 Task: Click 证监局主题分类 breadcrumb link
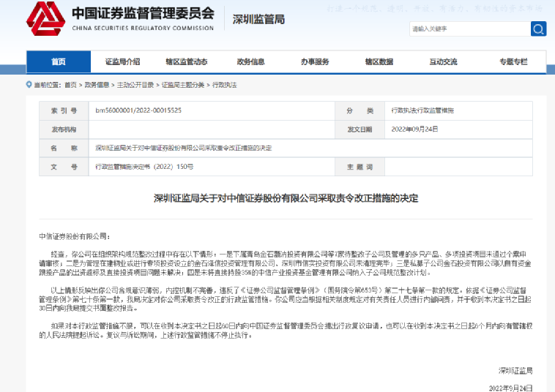[x=183, y=85]
